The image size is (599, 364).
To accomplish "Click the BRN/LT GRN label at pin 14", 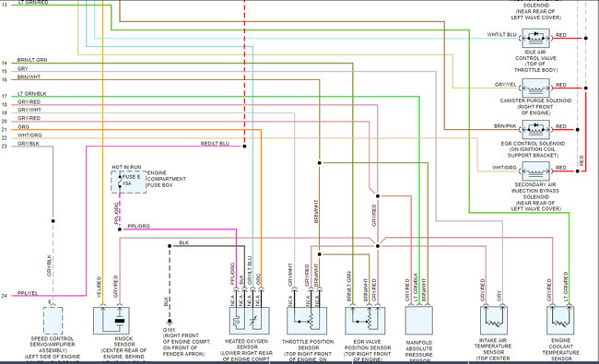I will coord(32,60).
